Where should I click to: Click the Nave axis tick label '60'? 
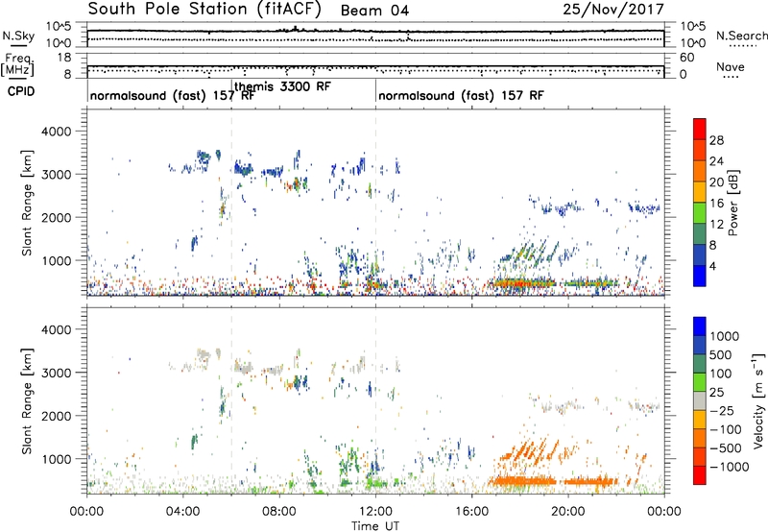(687, 58)
